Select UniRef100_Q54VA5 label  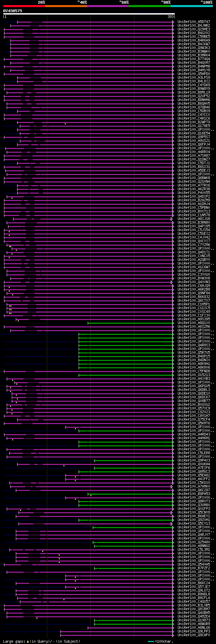(194, 565)
